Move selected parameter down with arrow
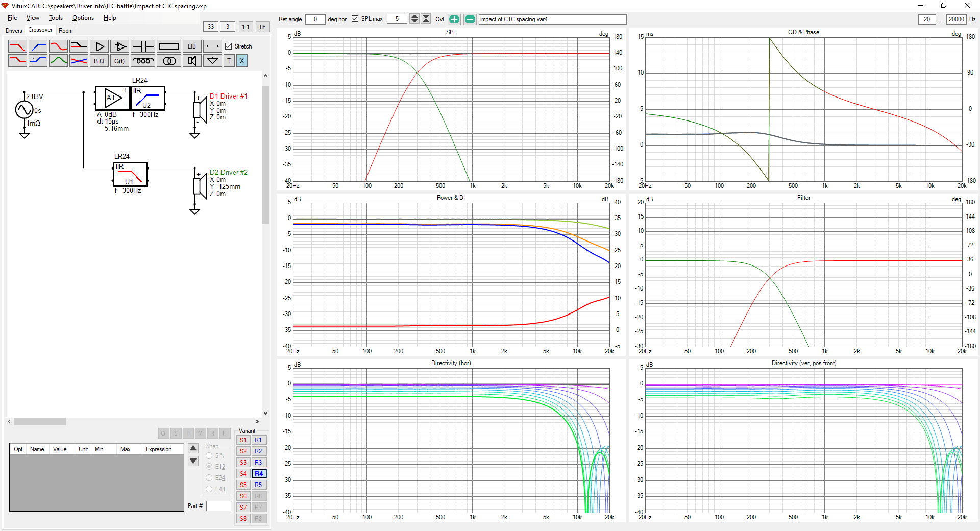This screenshot has width=980, height=531. coord(193,461)
